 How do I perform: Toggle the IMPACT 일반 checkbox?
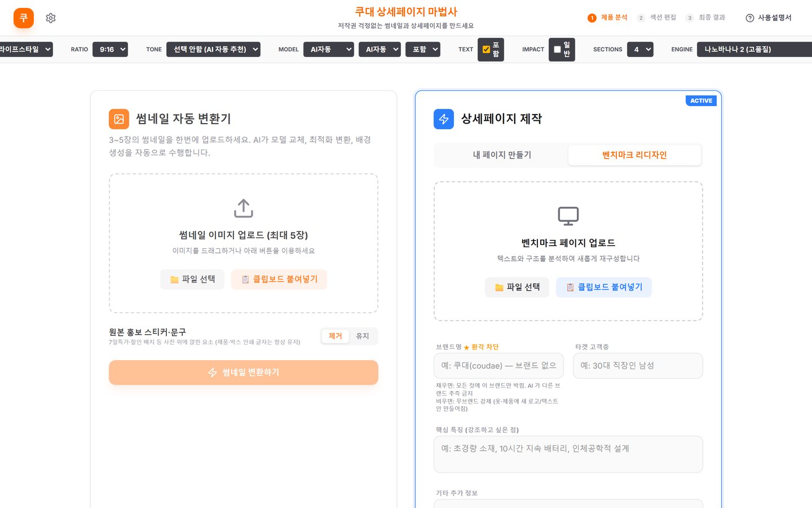(x=557, y=50)
